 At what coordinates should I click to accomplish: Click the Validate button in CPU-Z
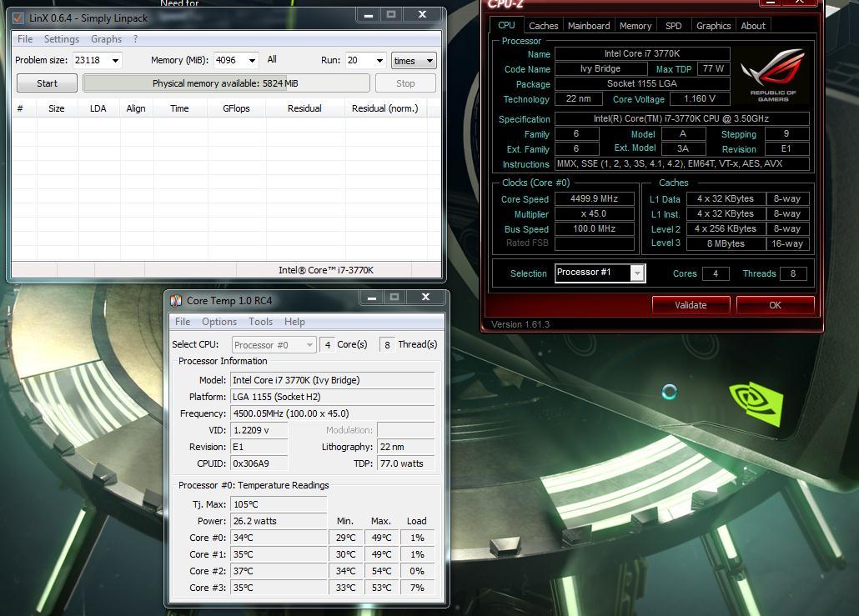tap(691, 305)
